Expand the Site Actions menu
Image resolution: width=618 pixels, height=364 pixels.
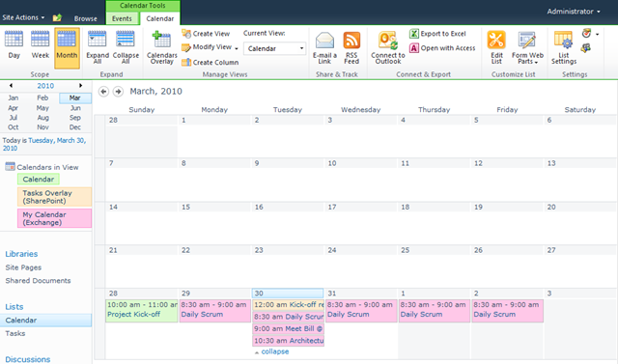click(x=23, y=17)
